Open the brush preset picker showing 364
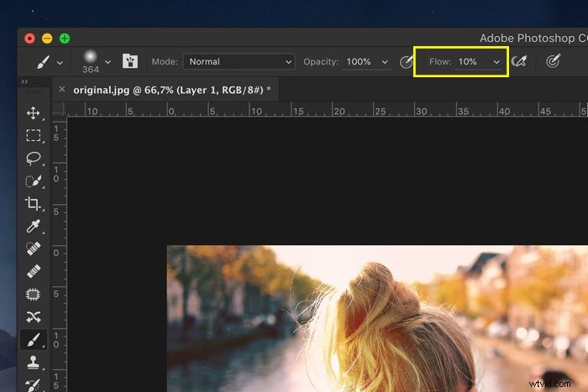The image size is (588, 392). (91, 61)
